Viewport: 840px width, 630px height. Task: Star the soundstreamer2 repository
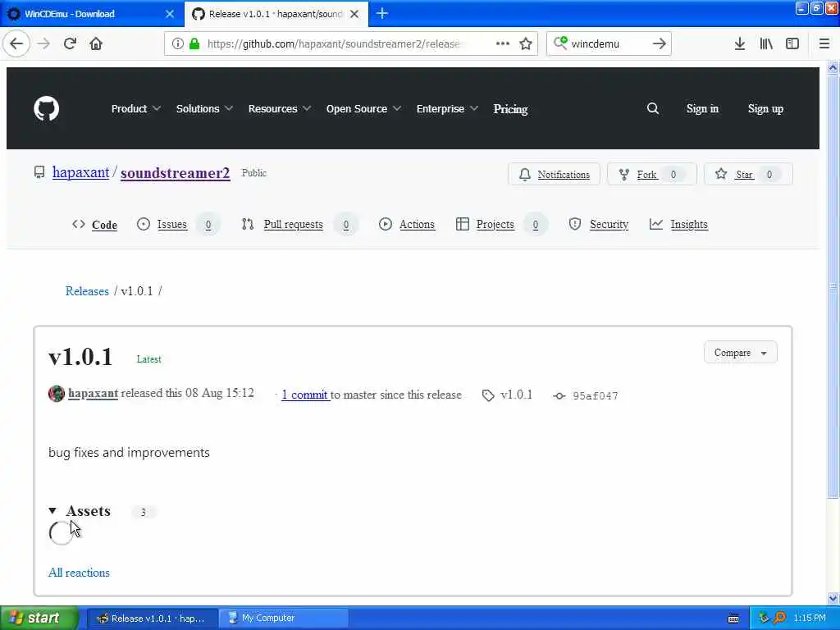(x=748, y=174)
